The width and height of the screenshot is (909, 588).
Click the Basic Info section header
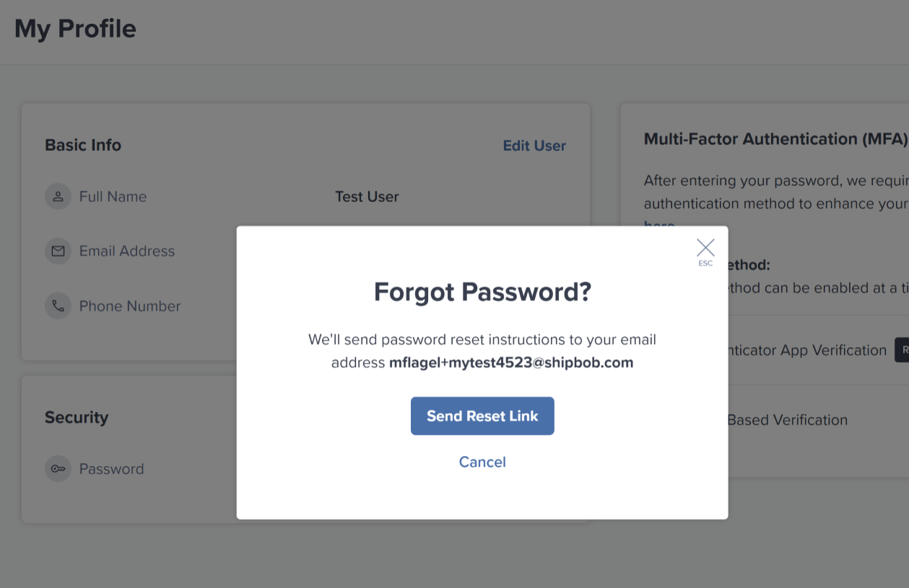coord(82,145)
